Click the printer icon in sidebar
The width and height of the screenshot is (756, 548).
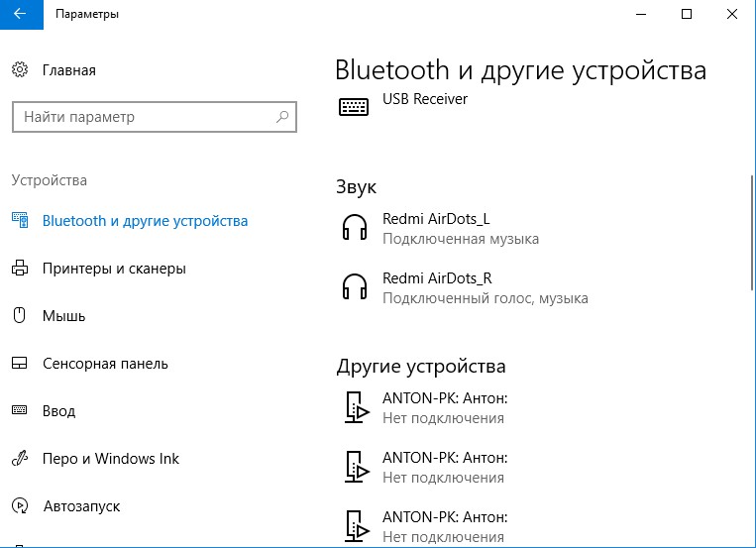[x=19, y=269]
